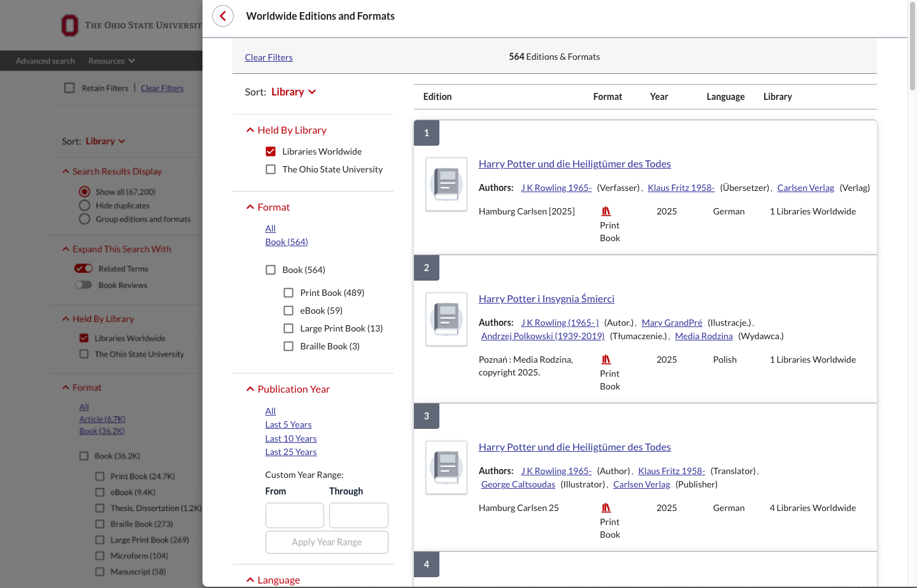Click the back arrow button in dialog header
Viewport: 917px width, 588px height.
coord(223,16)
